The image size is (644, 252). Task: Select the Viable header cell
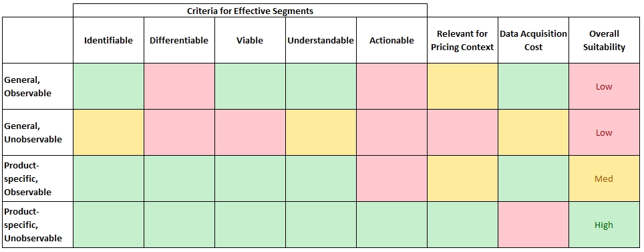(x=250, y=40)
